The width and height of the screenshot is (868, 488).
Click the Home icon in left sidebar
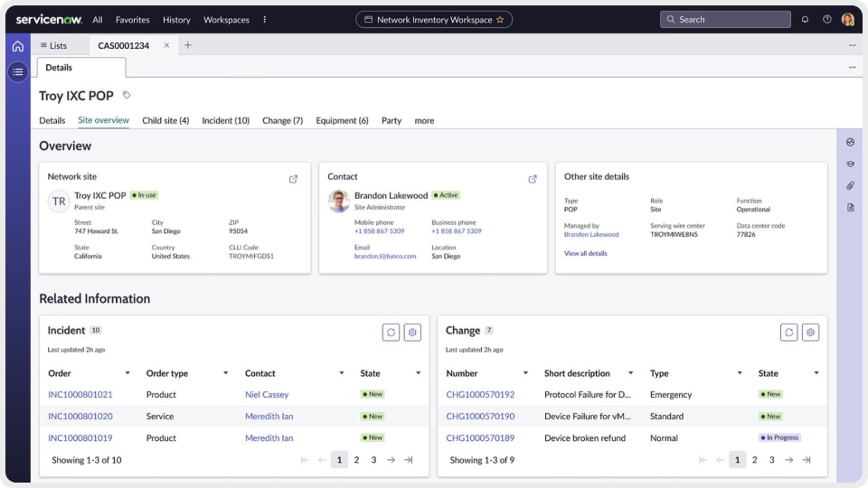17,46
